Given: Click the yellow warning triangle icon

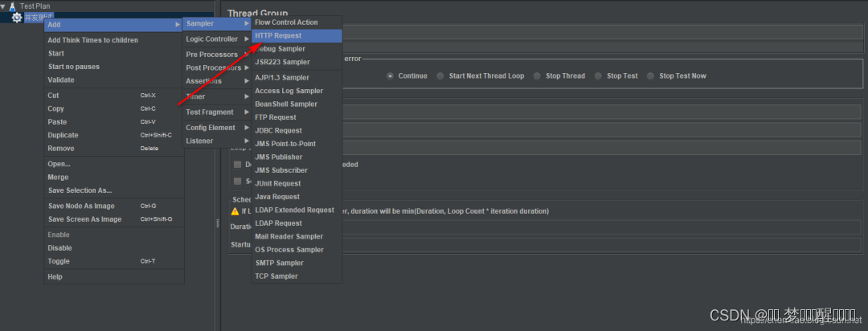Looking at the screenshot, I should click(x=235, y=210).
